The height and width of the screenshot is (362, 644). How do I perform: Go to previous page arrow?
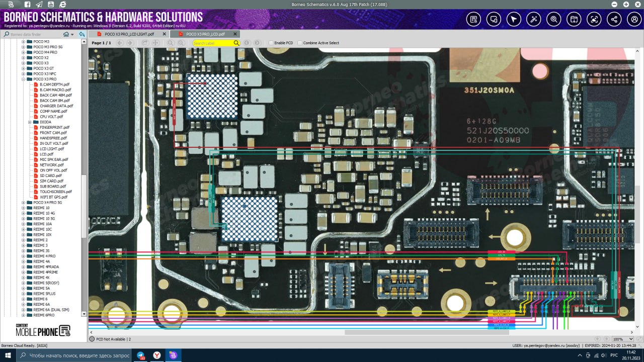pyautogui.click(x=119, y=43)
